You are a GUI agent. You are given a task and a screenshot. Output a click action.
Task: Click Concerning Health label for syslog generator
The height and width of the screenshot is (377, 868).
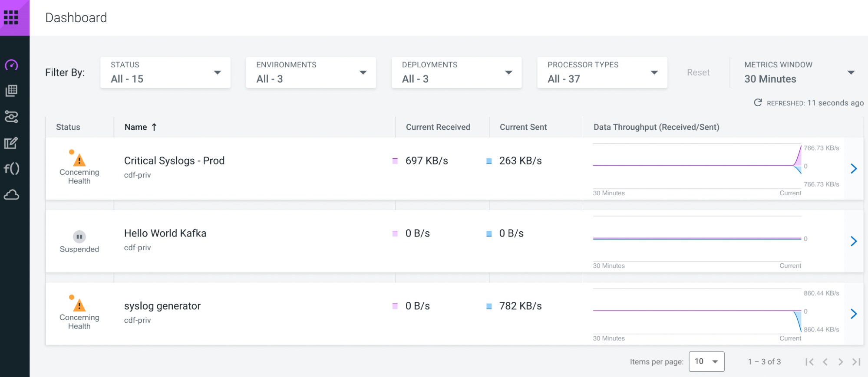(x=79, y=322)
